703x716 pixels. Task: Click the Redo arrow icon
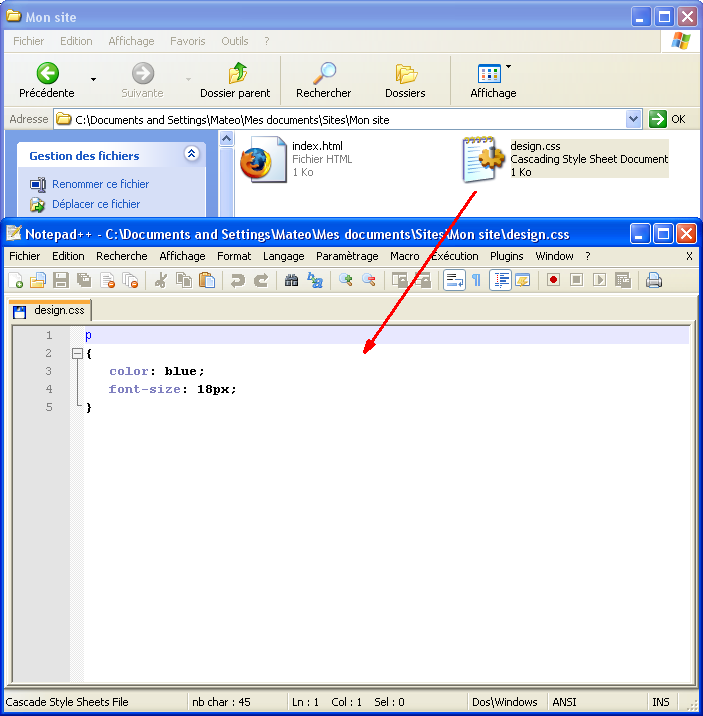click(261, 280)
